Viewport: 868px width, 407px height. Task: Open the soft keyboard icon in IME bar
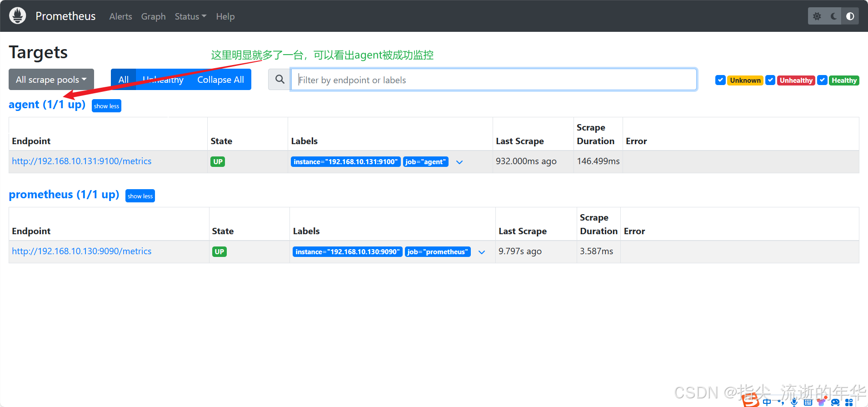click(808, 402)
